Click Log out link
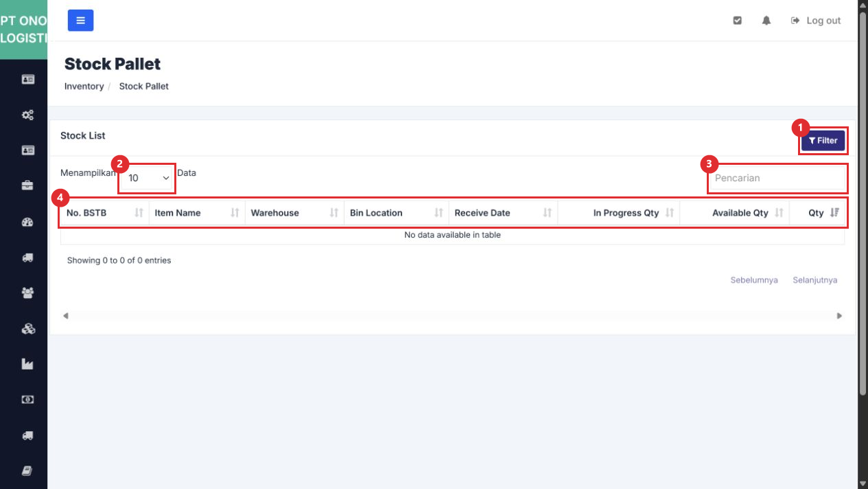Viewport: 868px width, 489px height. click(x=816, y=21)
